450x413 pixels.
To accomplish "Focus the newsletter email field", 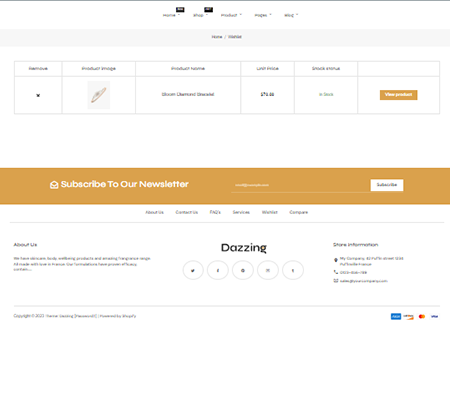I will pos(301,185).
